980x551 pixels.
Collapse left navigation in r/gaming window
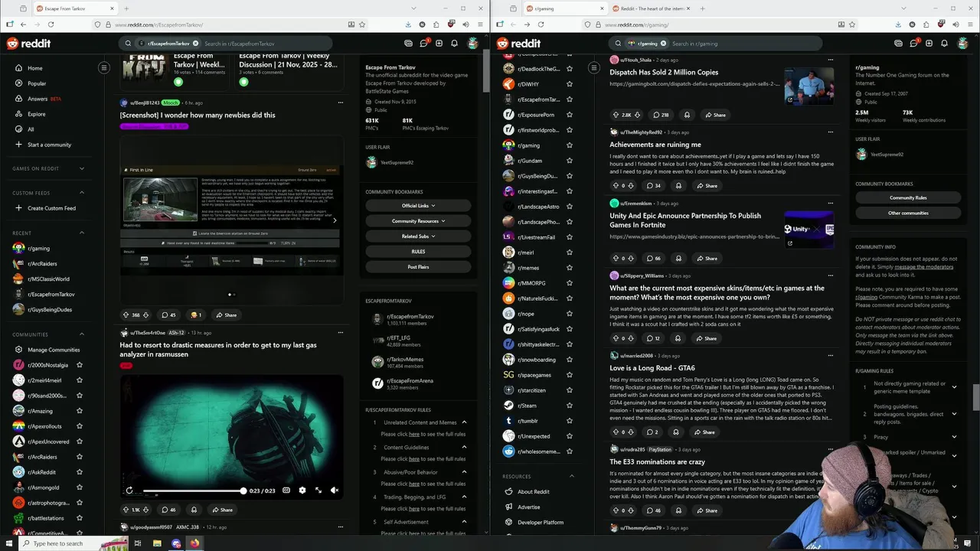coord(593,68)
